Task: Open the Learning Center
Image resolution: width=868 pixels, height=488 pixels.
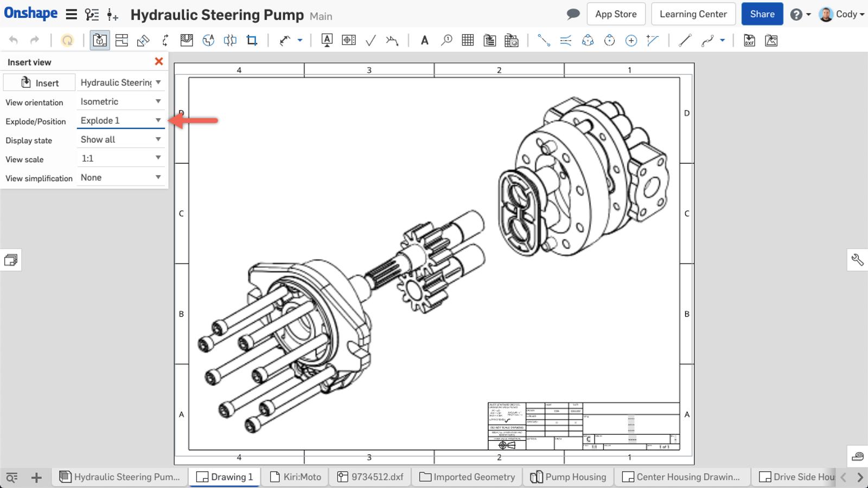Action: coord(693,14)
